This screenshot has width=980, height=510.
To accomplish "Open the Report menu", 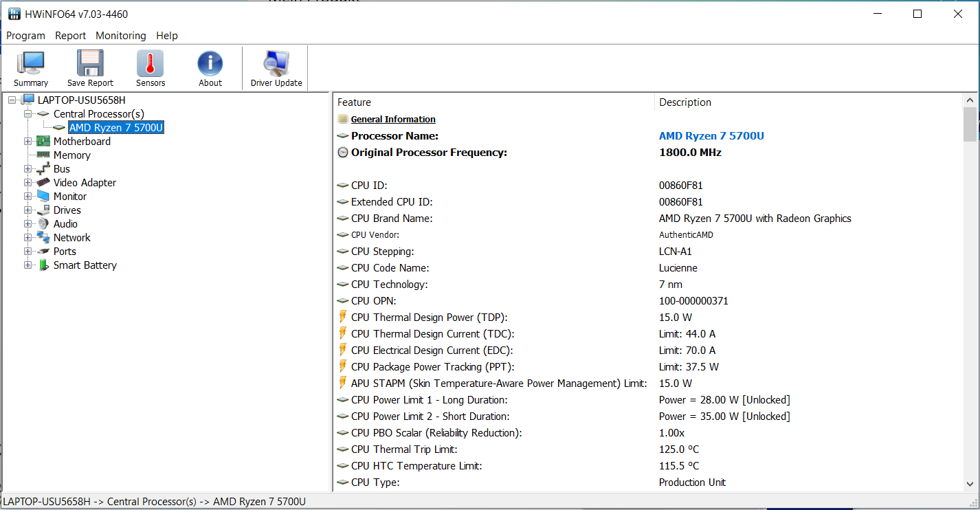I will (x=71, y=36).
